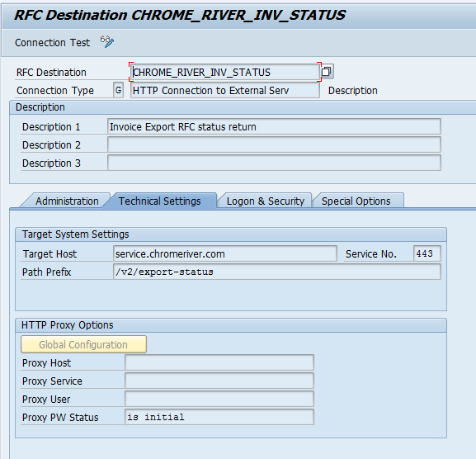This screenshot has width=476, height=459.
Task: Click the Path Prefix field
Action: (x=277, y=272)
